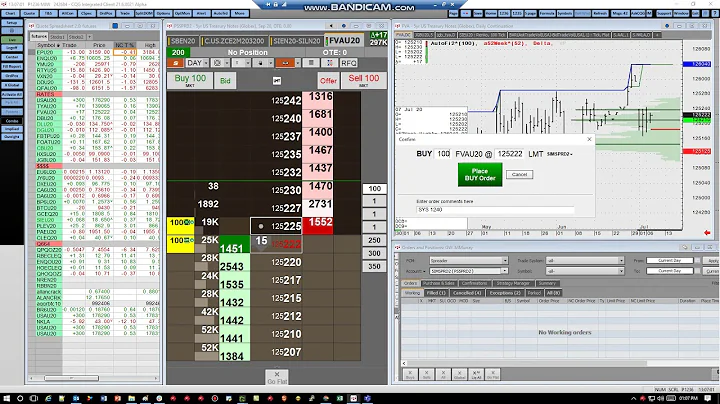The width and height of the screenshot is (720, 404).
Task: Click the Buy 100 MKT button
Action: point(190,80)
